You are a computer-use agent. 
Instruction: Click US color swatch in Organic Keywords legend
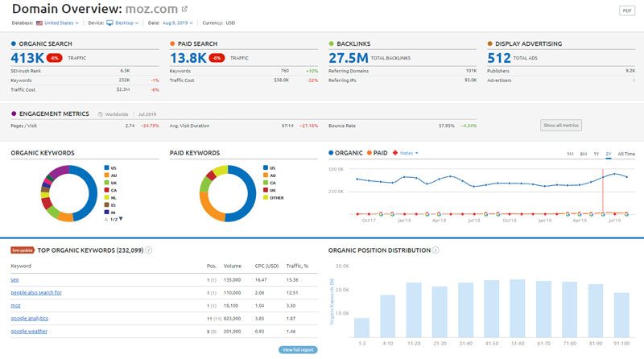click(x=106, y=167)
